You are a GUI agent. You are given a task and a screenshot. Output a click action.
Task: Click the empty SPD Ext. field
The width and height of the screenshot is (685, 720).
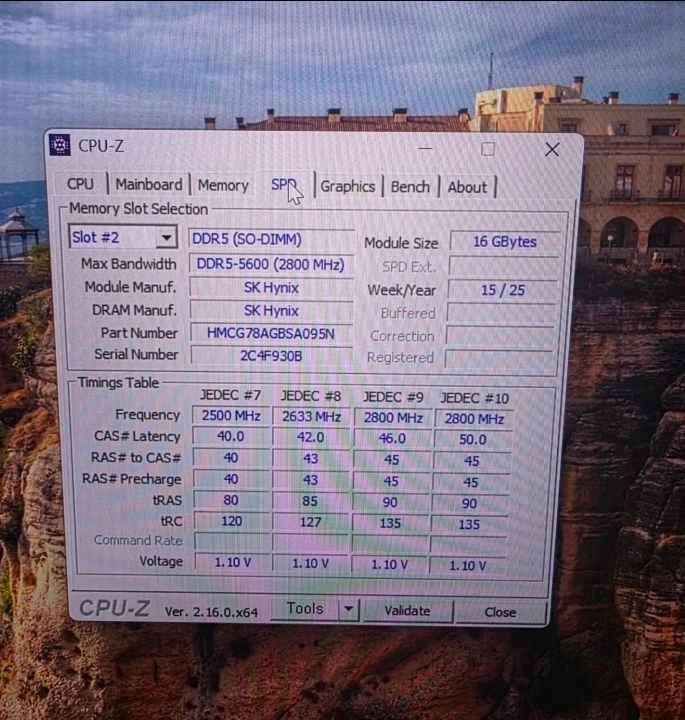coord(504,266)
